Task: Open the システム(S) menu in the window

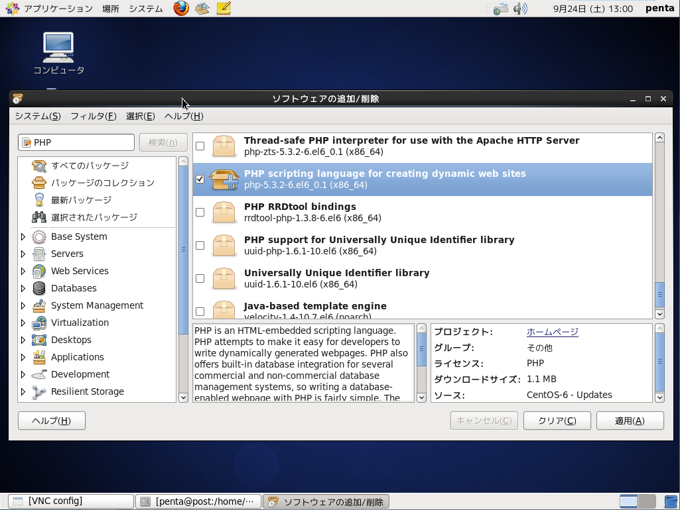Action: [38, 116]
